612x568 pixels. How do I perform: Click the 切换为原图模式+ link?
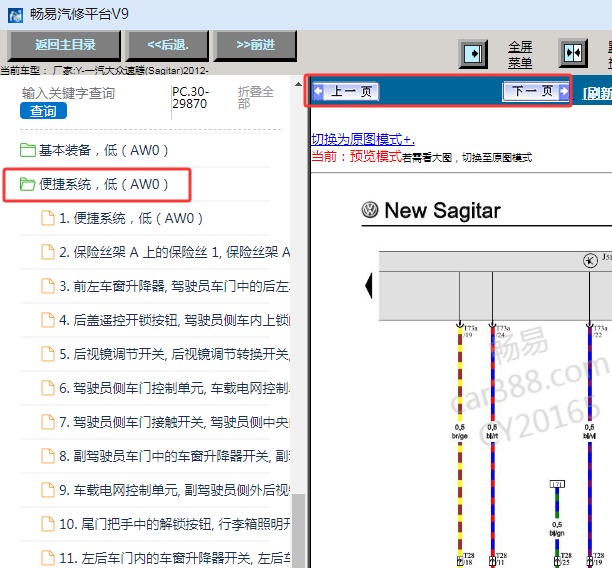point(363,139)
